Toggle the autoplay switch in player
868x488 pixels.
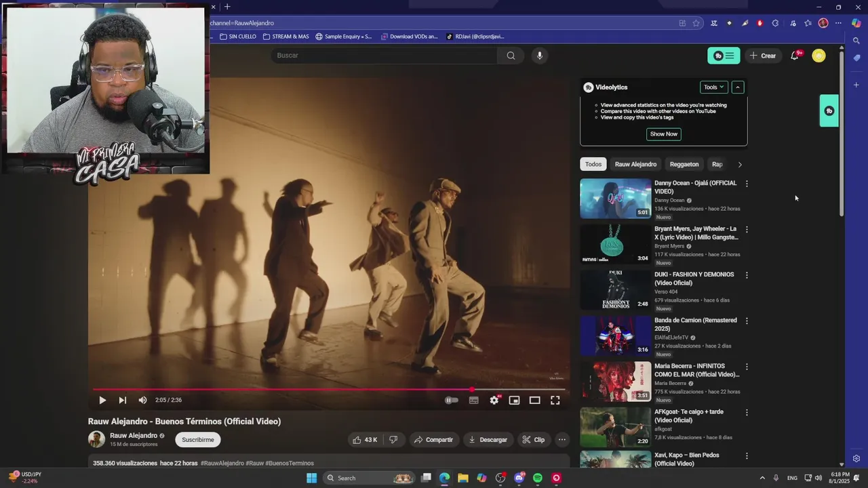click(x=451, y=401)
